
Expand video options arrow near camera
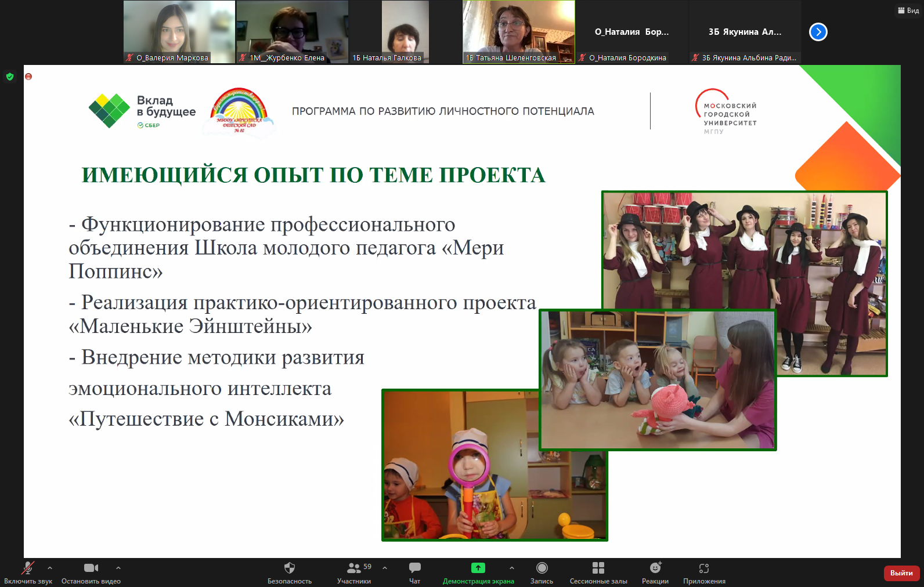tap(118, 568)
